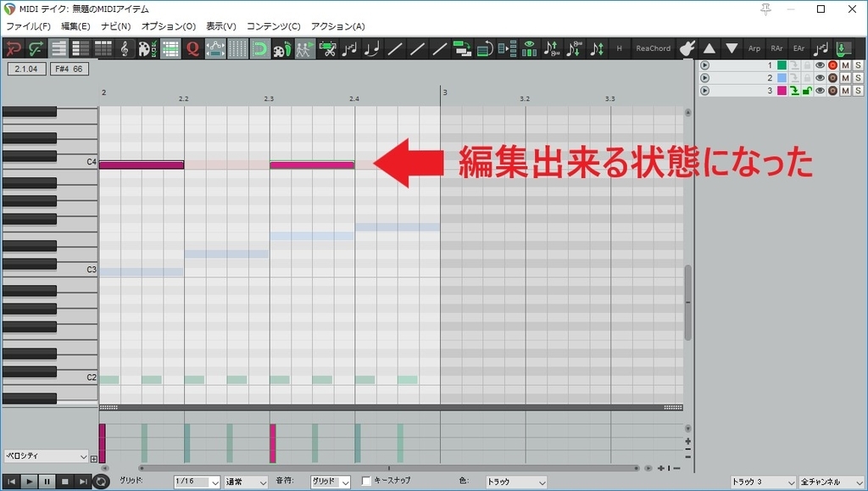
Task: Toggle the walking figures follow playback icon
Action: click(x=304, y=48)
